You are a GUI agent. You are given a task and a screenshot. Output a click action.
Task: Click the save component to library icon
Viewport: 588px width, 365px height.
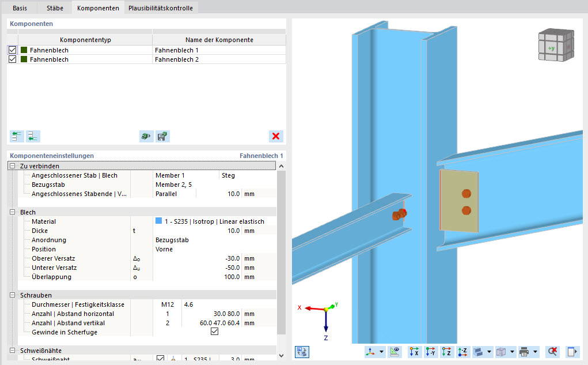pyautogui.click(x=162, y=136)
